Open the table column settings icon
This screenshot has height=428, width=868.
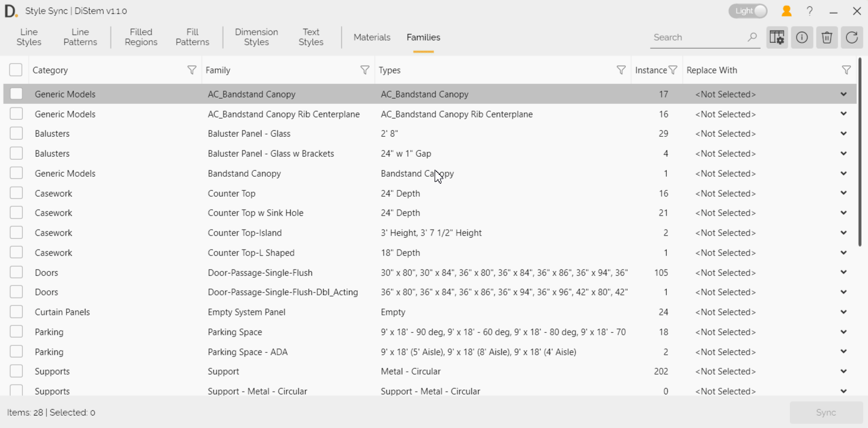(777, 38)
